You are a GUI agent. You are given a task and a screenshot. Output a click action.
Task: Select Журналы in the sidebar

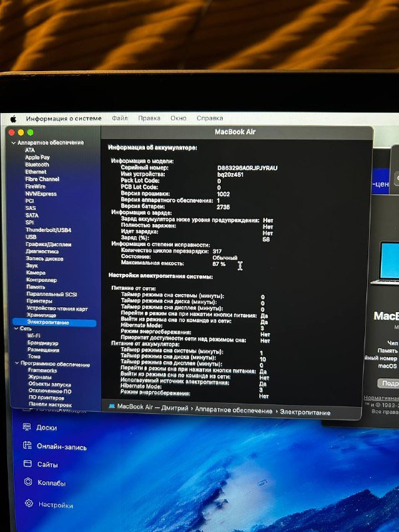click(40, 377)
